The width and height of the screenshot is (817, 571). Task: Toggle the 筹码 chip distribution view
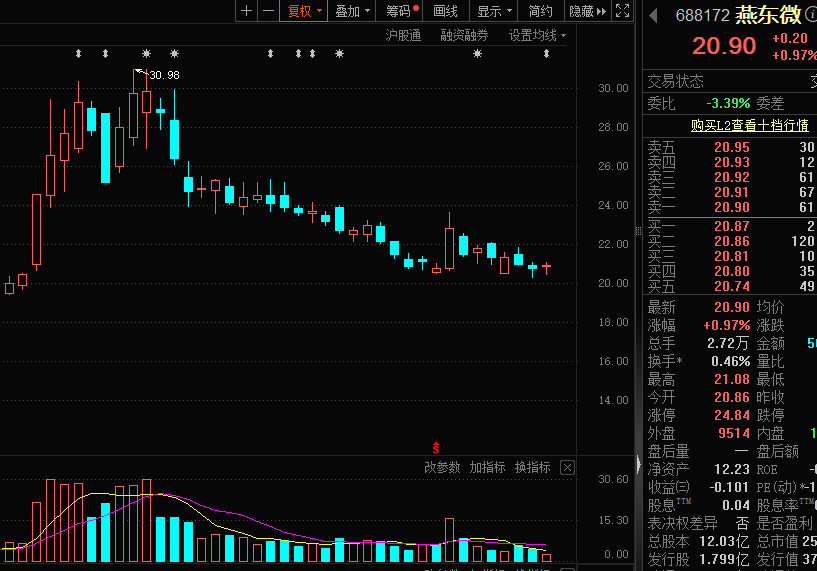[402, 11]
